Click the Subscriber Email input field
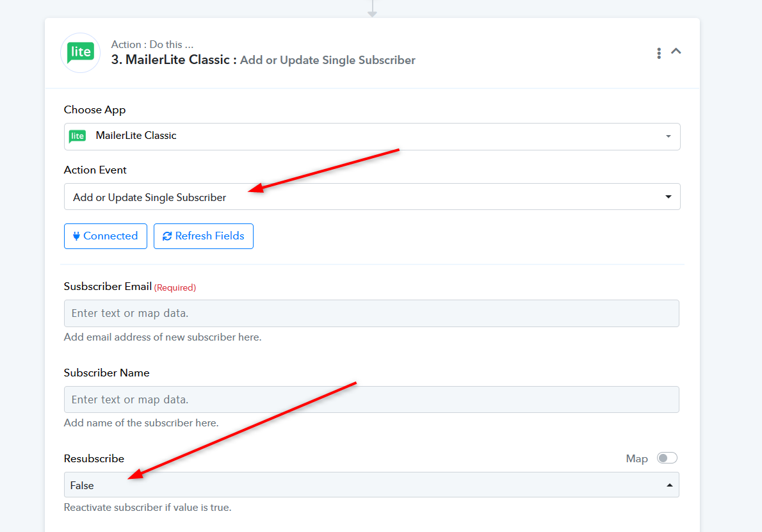This screenshot has height=532, width=762. pos(371,313)
